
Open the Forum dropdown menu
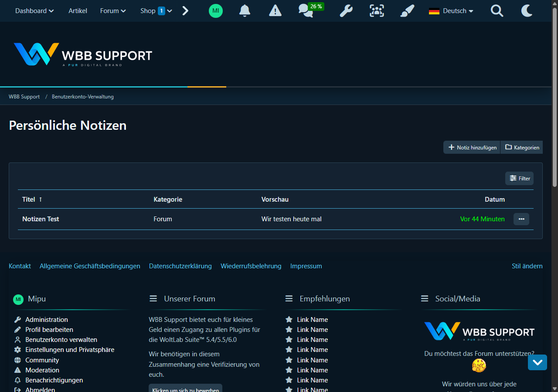coord(113,11)
